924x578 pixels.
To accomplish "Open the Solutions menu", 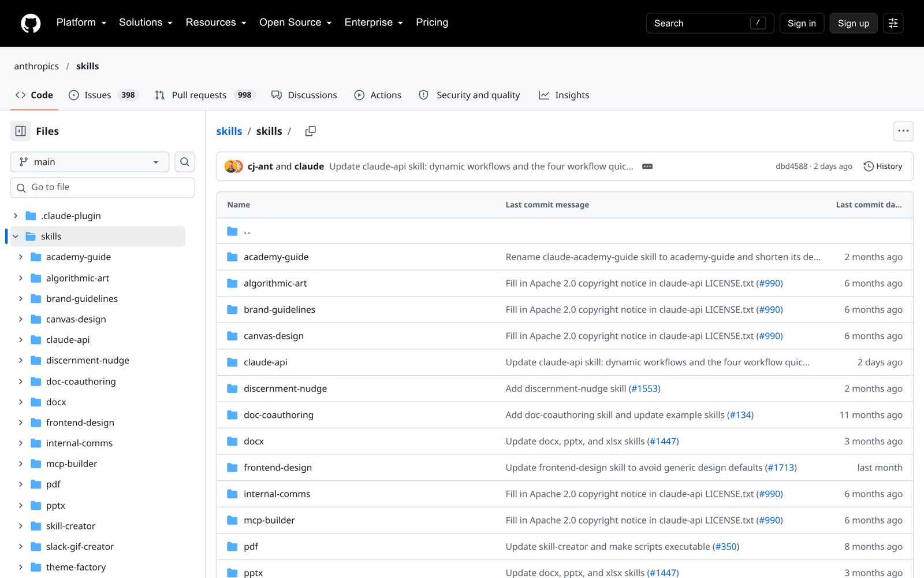I will [x=146, y=23].
